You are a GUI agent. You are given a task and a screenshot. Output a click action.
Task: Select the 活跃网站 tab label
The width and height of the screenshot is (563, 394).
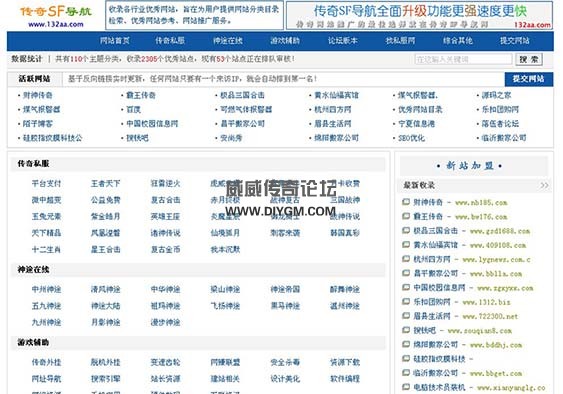tap(34, 79)
